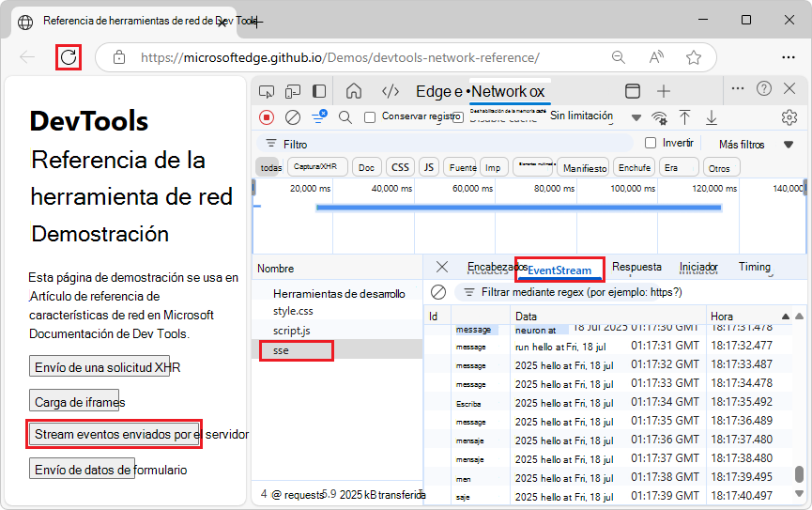Click Envío de datos de formulario button

tap(82, 469)
